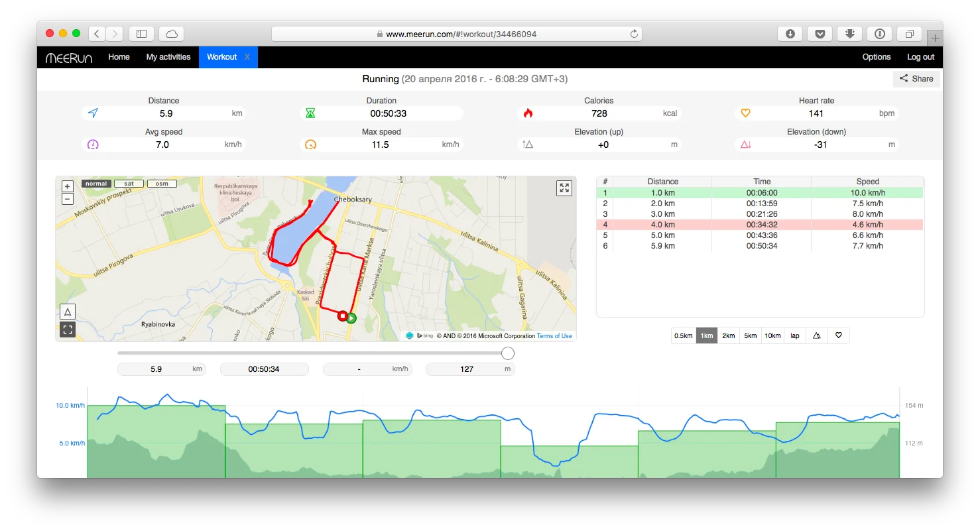Click the Safari address bar

pos(457,34)
